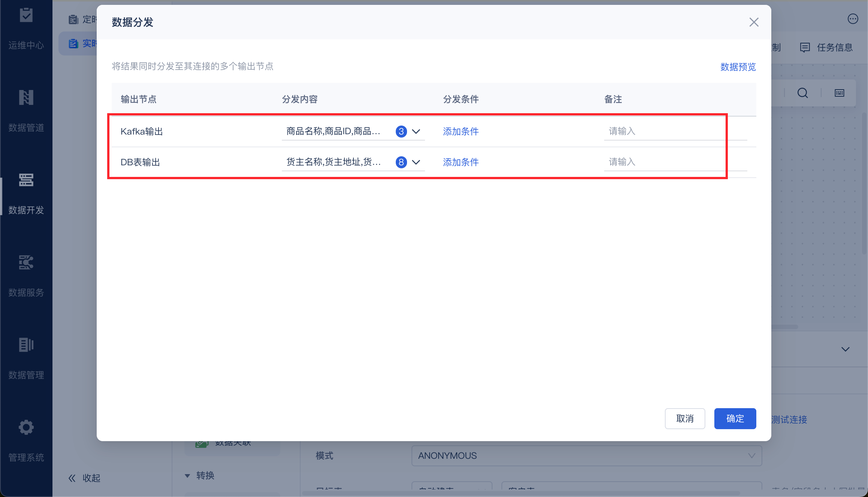Click 添加条件 for DB表输出
The height and width of the screenshot is (497, 868).
pos(461,162)
